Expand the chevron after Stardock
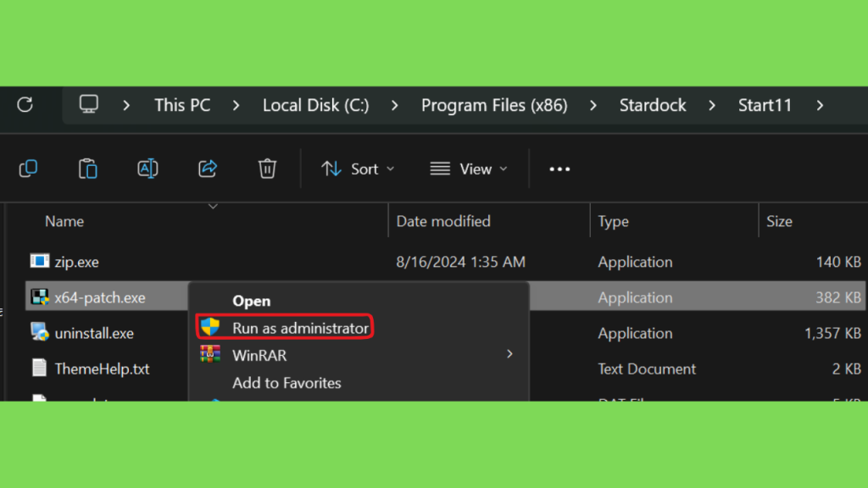This screenshot has width=868, height=488. point(712,105)
